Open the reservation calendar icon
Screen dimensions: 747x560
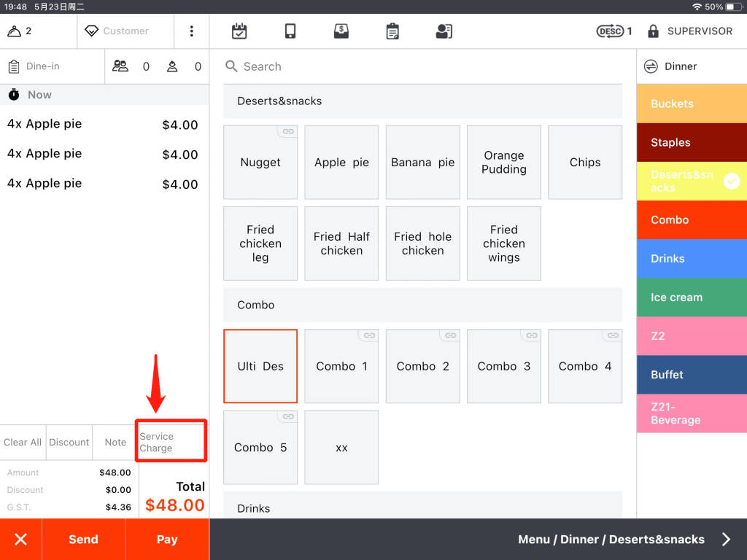coord(239,31)
